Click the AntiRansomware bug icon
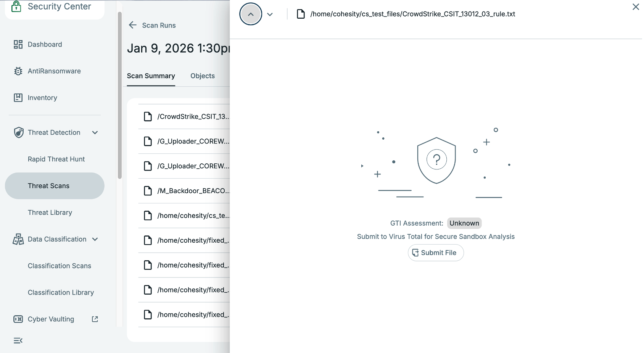This screenshot has width=644, height=353. [18, 71]
